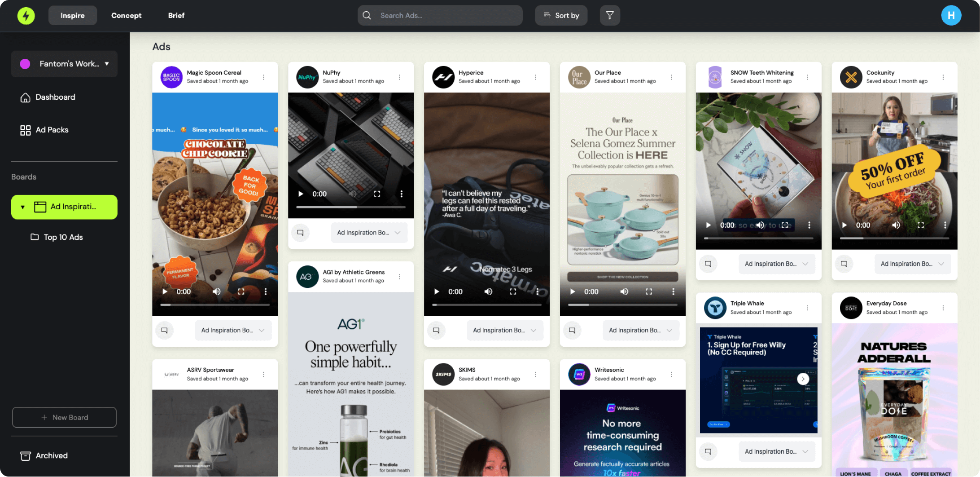Viewport: 980px width, 477px height.
Task: Open options menu on AG1 by Athletic Greens card
Action: (399, 277)
